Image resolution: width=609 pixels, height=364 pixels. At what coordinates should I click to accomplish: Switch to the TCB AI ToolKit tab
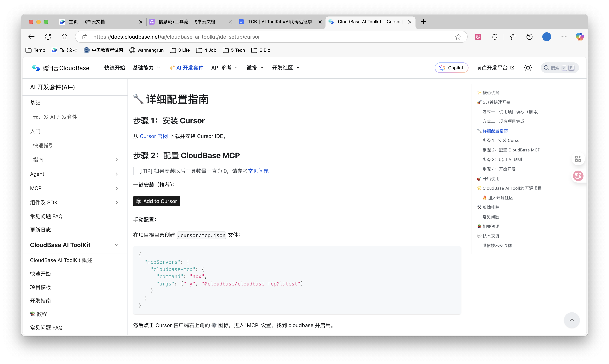[281, 22]
